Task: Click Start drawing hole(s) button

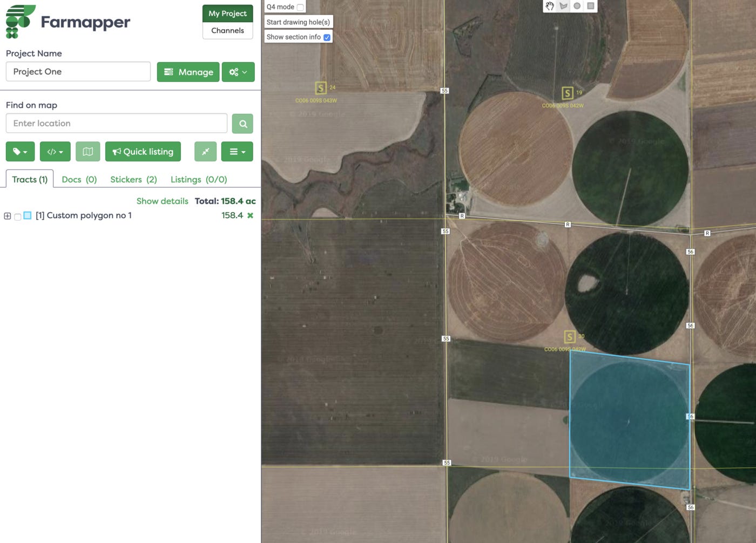Action: 298,22
